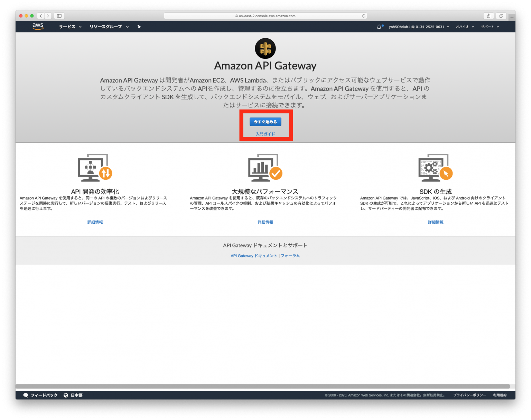531x420 pixels.
Task: Click the browser address bar reload icon
Action: point(363,16)
